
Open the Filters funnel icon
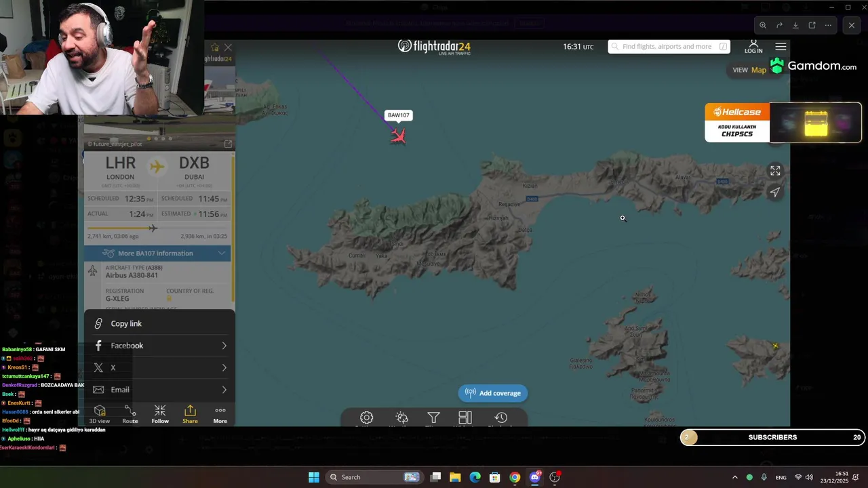[433, 418]
